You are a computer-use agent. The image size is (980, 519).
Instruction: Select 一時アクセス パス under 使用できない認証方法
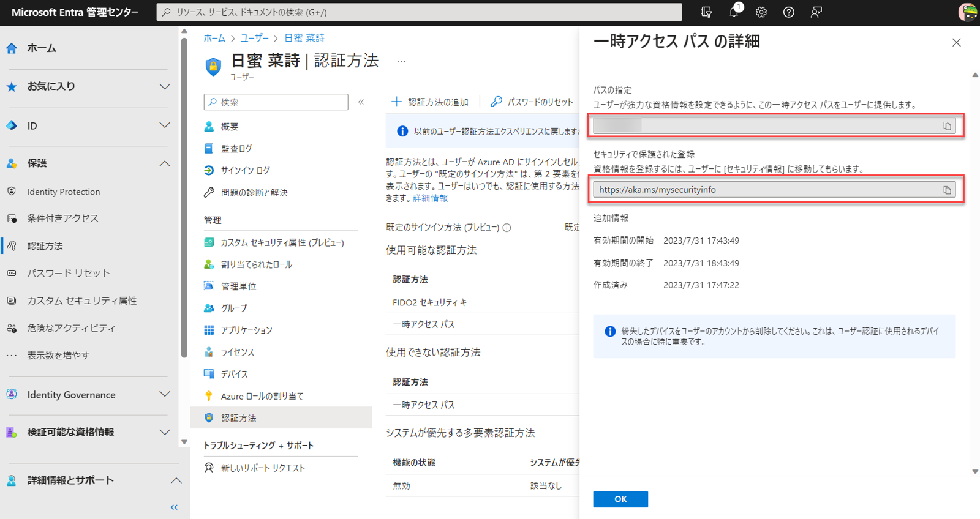pos(483,405)
